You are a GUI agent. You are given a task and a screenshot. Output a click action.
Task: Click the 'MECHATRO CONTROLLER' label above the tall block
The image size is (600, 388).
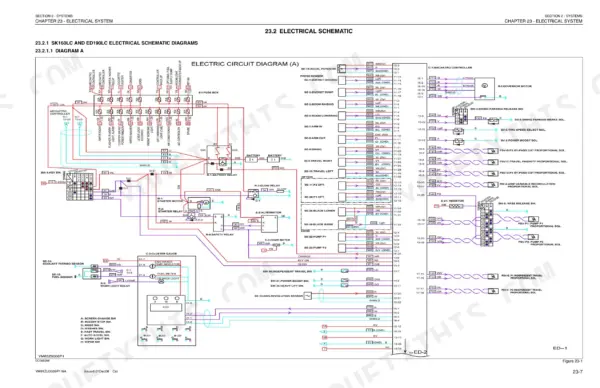[x=449, y=68]
